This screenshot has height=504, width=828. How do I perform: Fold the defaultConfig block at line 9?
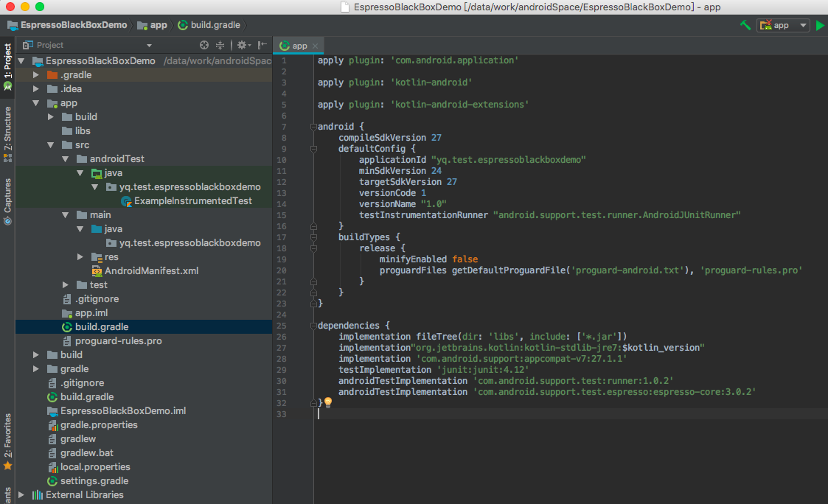pyautogui.click(x=313, y=149)
